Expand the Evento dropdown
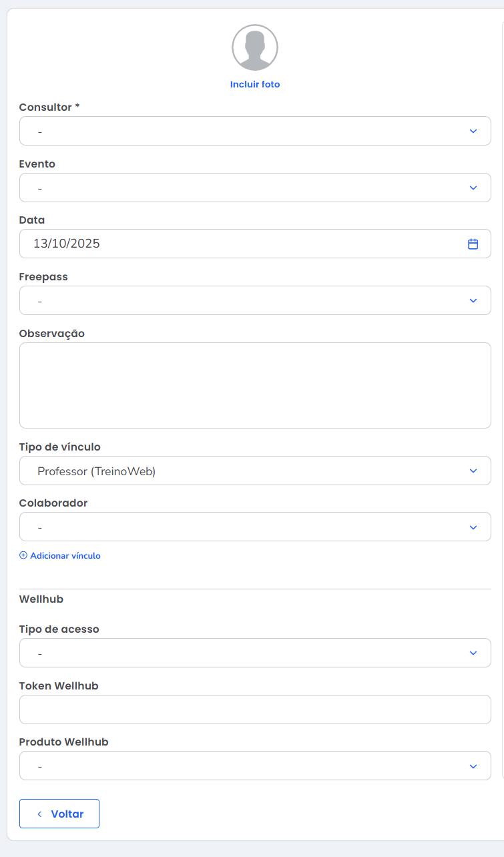This screenshot has width=504, height=857. coord(247,188)
